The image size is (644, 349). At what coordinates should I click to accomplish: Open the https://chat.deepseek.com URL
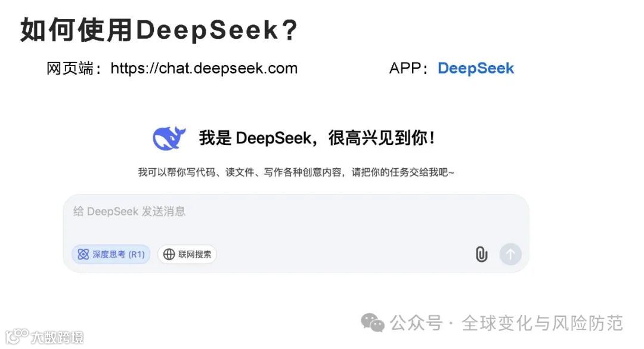tap(204, 68)
